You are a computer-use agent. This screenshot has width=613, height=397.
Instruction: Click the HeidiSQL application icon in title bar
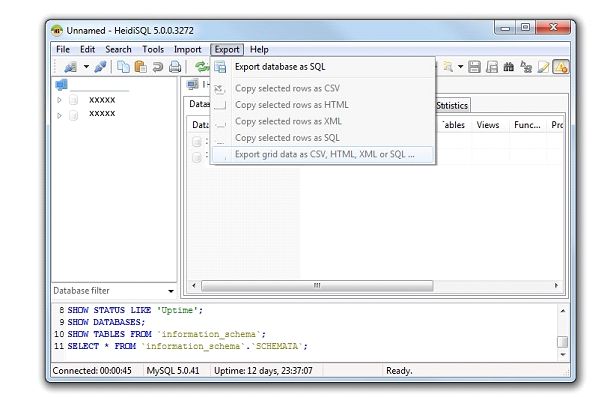click(x=57, y=30)
